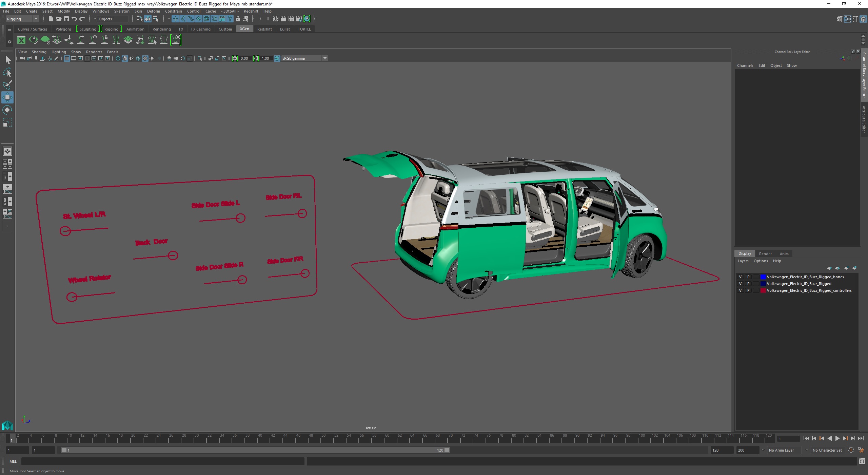868x475 pixels.
Task: Open the Deform menu
Action: (153, 11)
